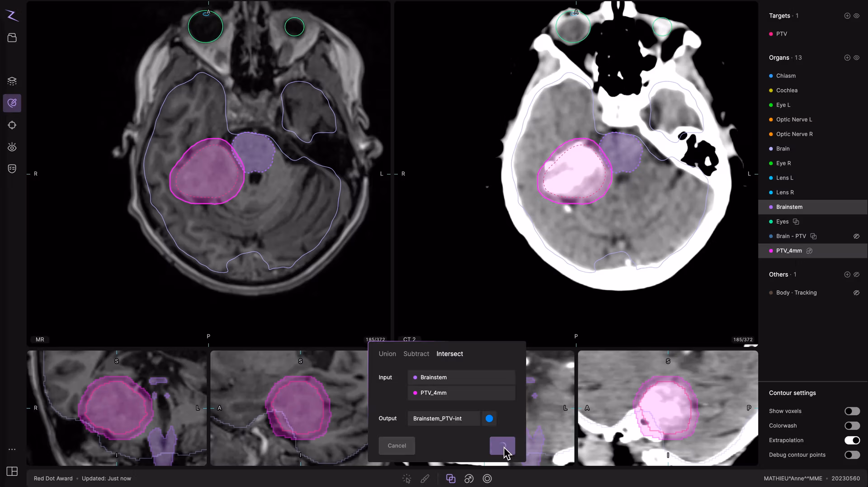Change the Brainstem_PTV-int output color
The width and height of the screenshot is (868, 487).
coord(488,418)
